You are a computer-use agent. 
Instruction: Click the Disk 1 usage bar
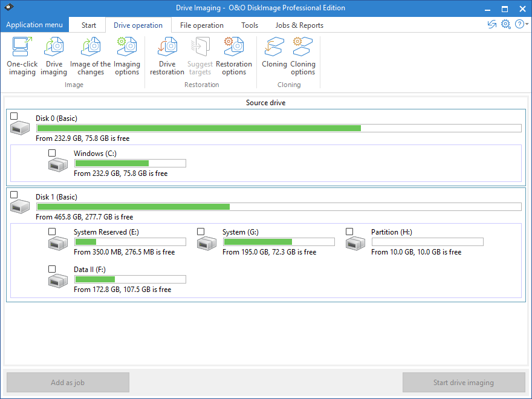pyautogui.click(x=278, y=207)
